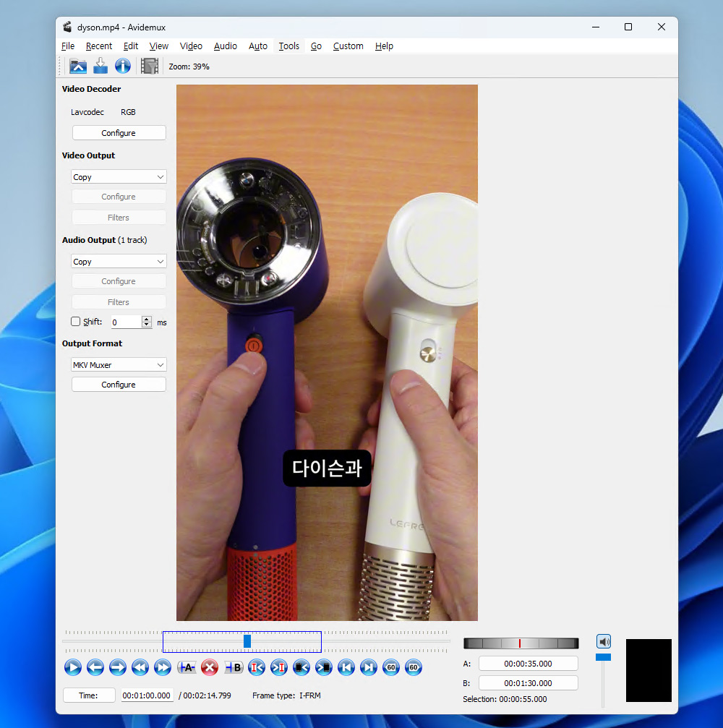Click the blue timeline position slider handle
This screenshot has width=723, height=728.
[x=247, y=641]
